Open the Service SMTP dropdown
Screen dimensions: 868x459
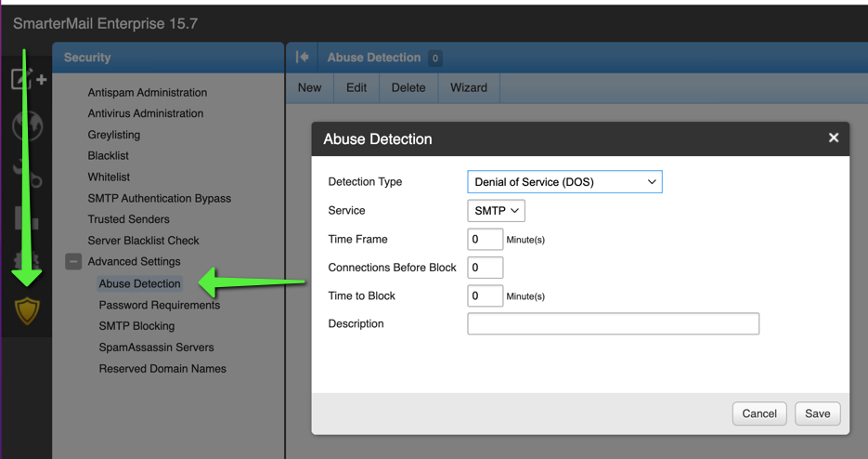coord(496,211)
